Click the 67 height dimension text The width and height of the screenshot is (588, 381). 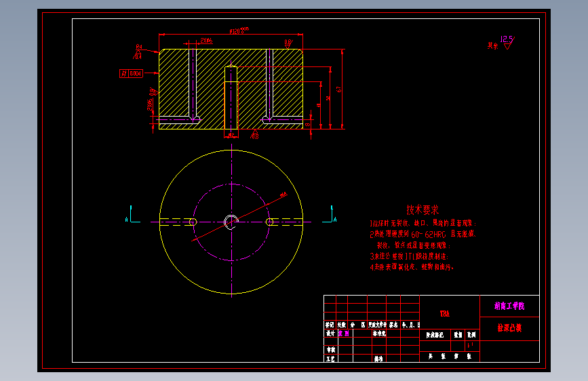[339, 89]
